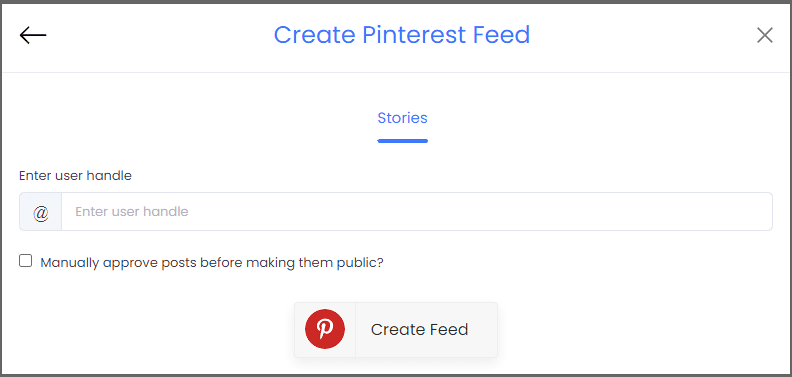Tick the manually approve posts checkbox
Screen dimensions: 792x377
(25, 261)
